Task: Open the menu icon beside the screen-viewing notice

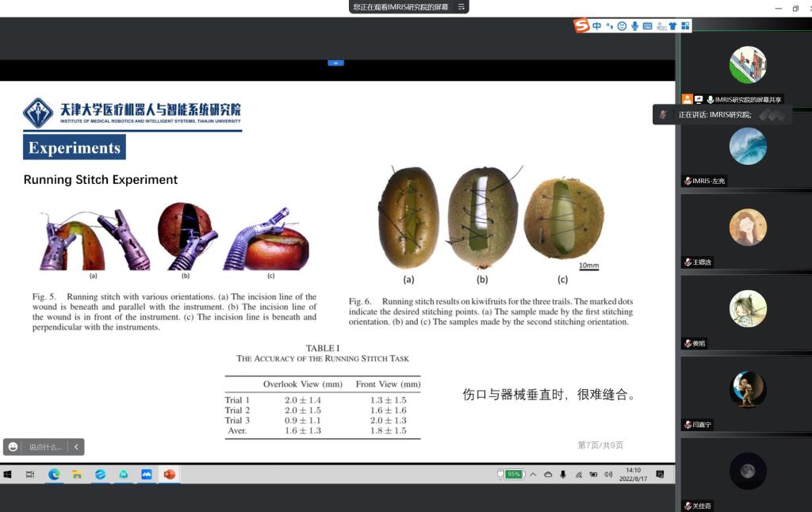Action: coord(461,7)
